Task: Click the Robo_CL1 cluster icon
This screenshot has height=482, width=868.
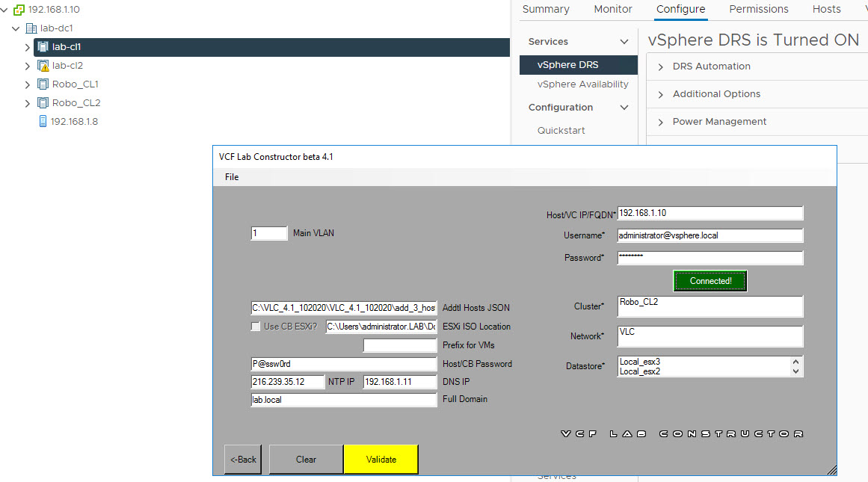Action: [43, 84]
